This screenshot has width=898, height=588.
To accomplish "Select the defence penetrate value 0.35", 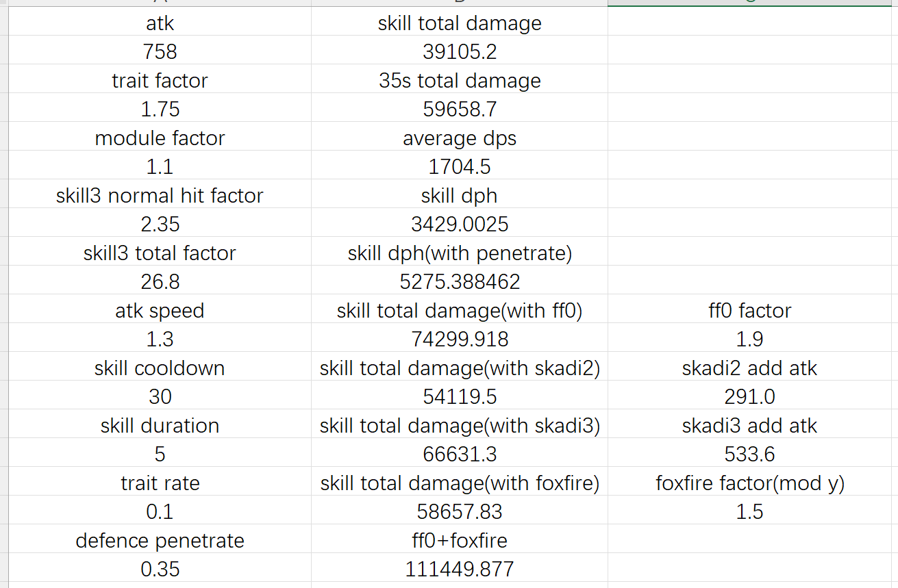I will point(160,569).
